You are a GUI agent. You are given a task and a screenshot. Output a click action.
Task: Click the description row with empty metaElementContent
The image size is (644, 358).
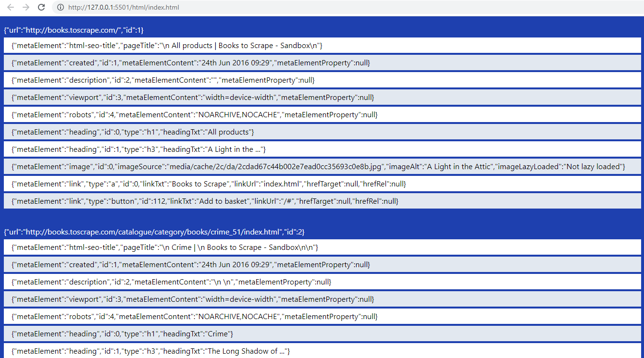(322, 80)
